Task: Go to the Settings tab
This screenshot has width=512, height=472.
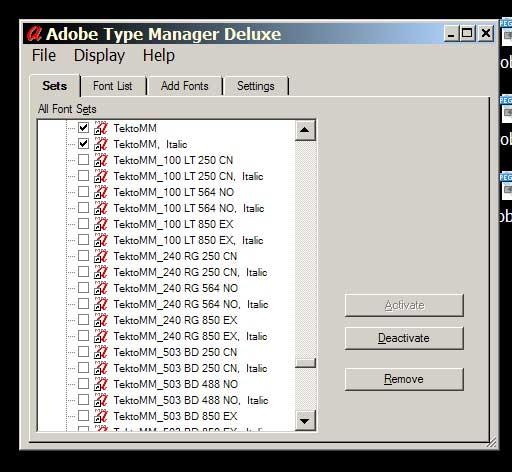Action: point(256,86)
